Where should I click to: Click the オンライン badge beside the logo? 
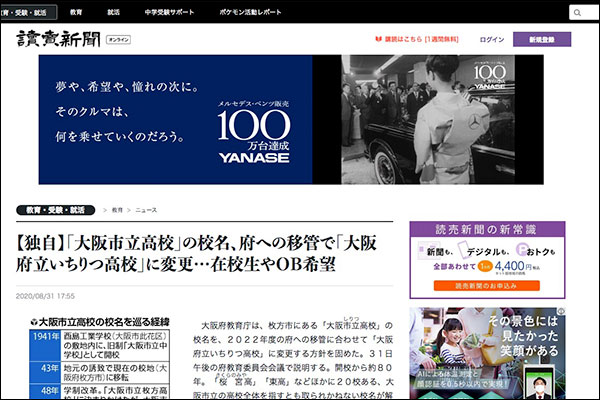(x=118, y=39)
